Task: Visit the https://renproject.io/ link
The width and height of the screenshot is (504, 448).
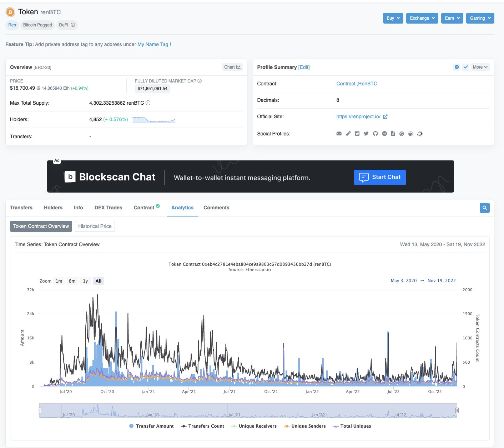Action: [x=358, y=116]
